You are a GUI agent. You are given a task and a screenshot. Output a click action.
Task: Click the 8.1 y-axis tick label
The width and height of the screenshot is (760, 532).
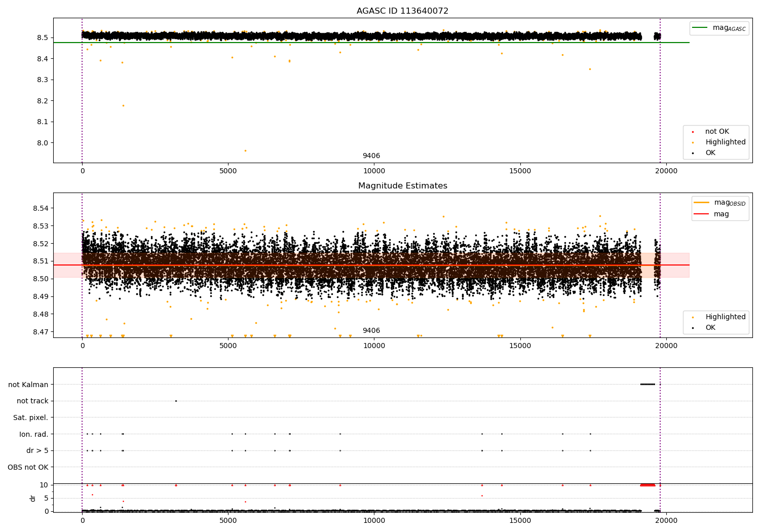click(x=42, y=122)
